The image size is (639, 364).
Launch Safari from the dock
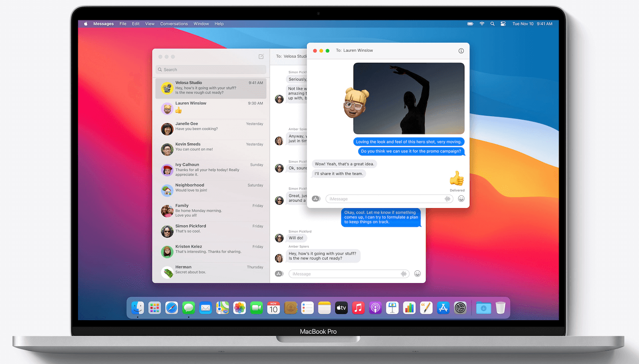coord(172,308)
